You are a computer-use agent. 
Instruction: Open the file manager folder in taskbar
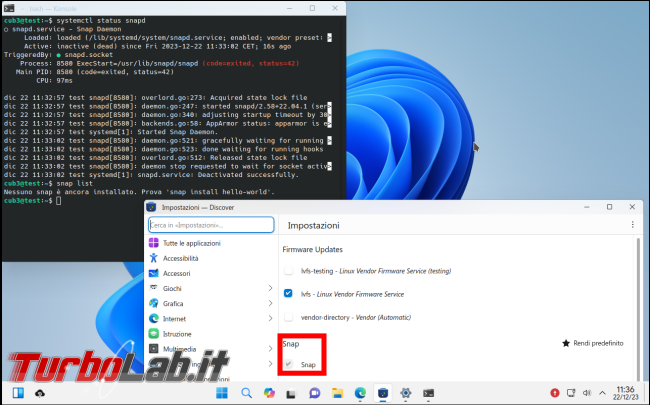(337, 393)
